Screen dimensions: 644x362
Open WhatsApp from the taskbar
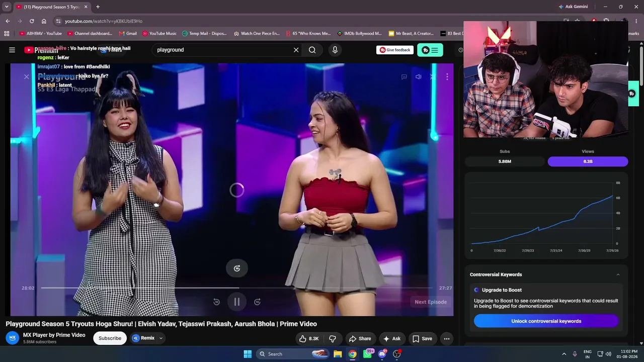367,354
